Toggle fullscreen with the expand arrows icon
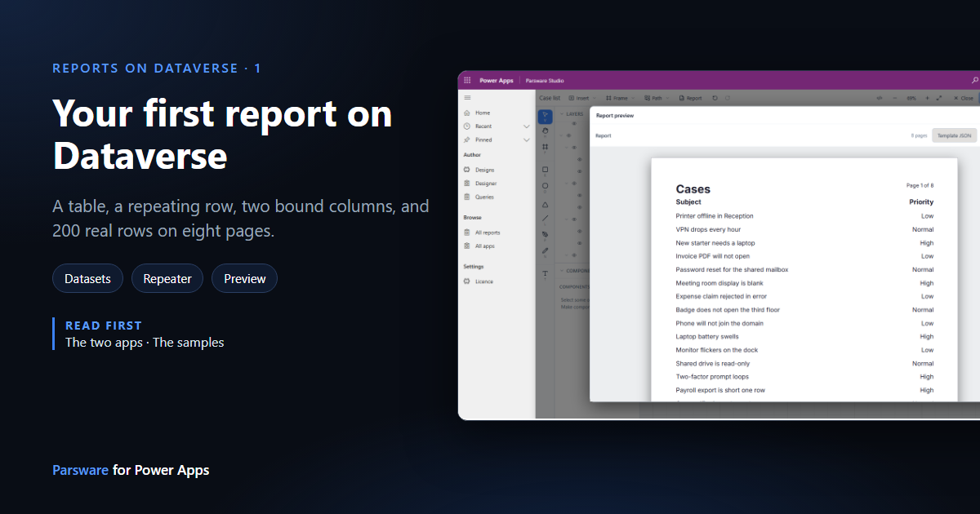980x514 pixels. [x=939, y=98]
